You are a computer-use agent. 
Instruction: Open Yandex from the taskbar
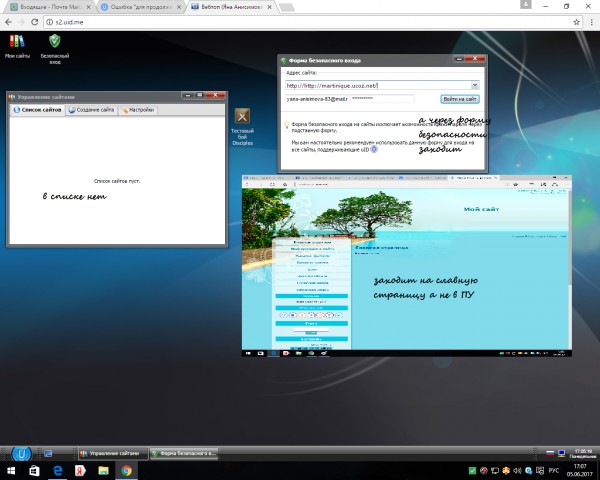[80, 470]
